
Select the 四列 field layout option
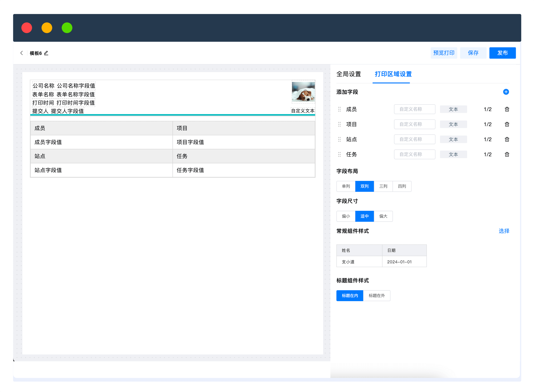click(x=402, y=186)
